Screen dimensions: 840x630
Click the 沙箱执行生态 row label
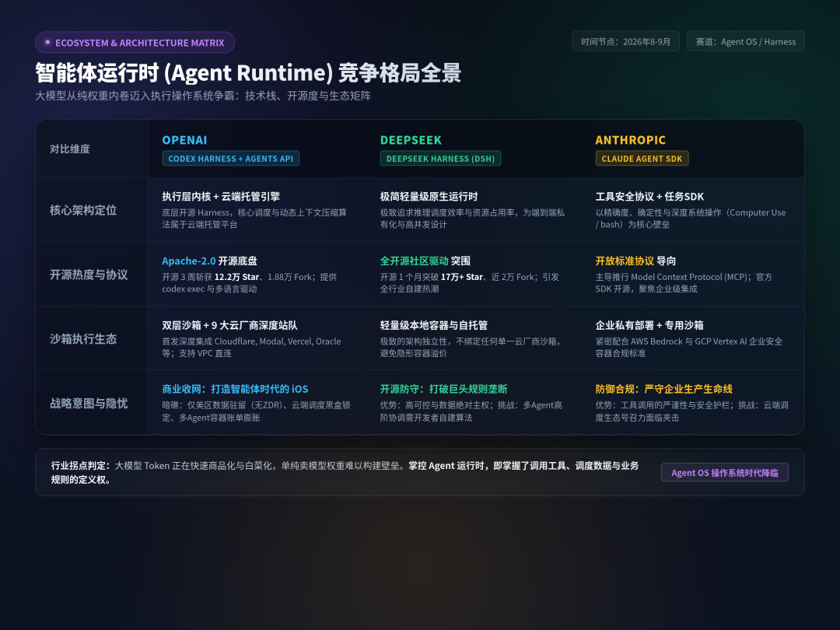83,339
